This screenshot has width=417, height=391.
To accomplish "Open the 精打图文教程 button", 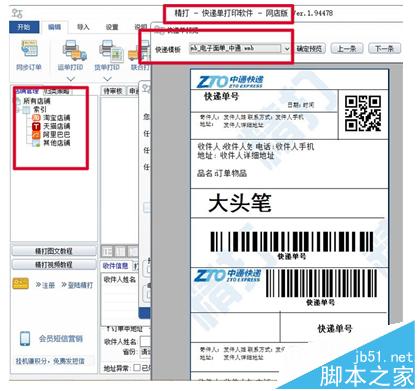I will coord(54,251).
